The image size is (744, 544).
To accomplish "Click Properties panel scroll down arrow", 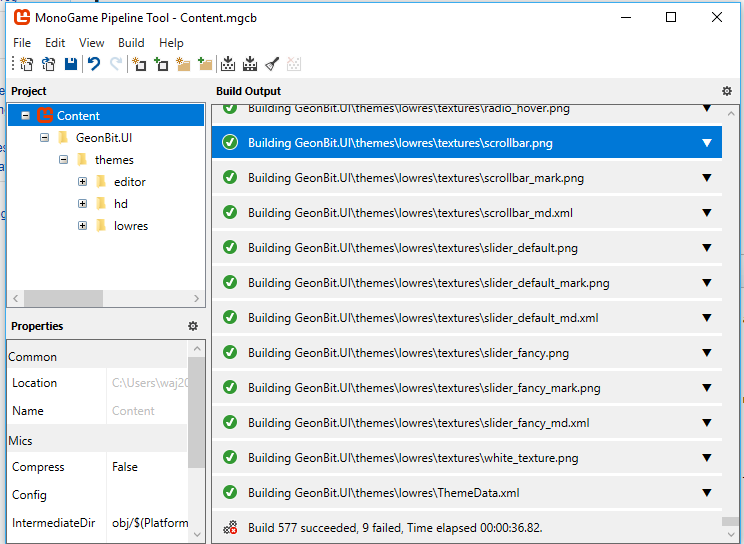I will pyautogui.click(x=197, y=535).
